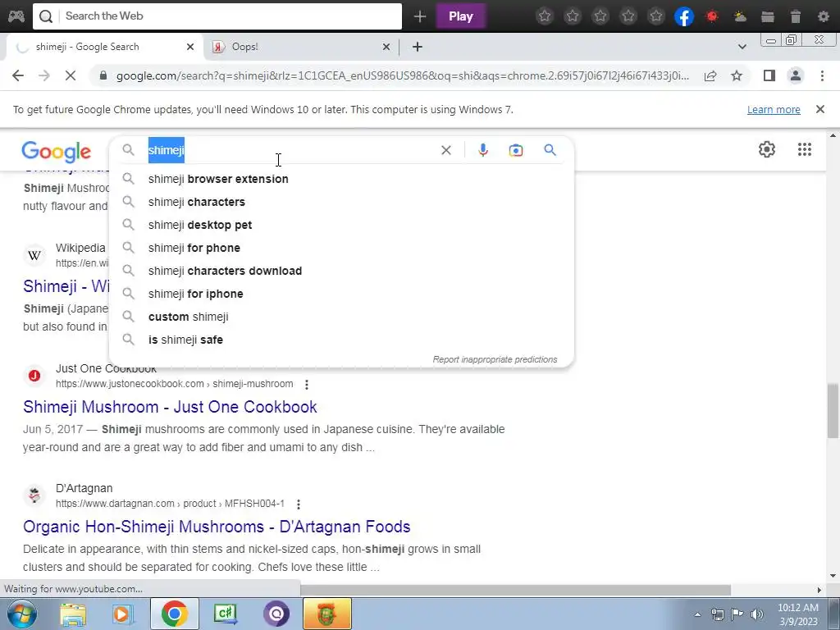Select suggestion shimeji browser extension

341,179
